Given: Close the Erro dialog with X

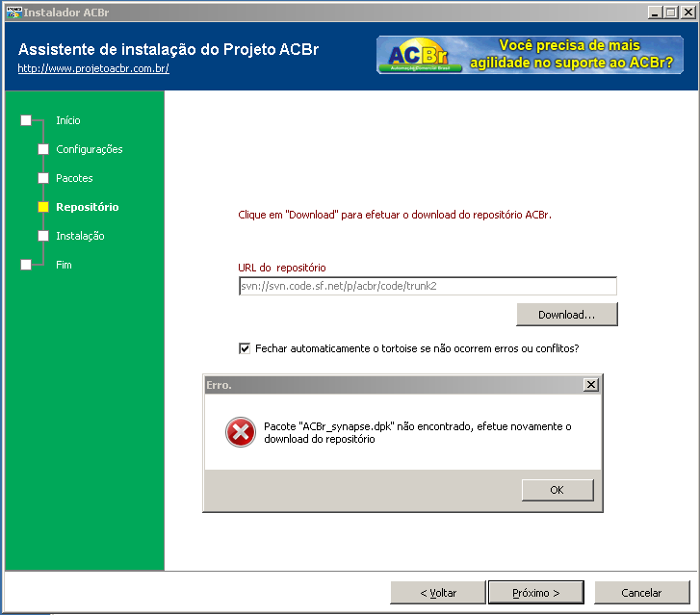Looking at the screenshot, I should click(590, 385).
